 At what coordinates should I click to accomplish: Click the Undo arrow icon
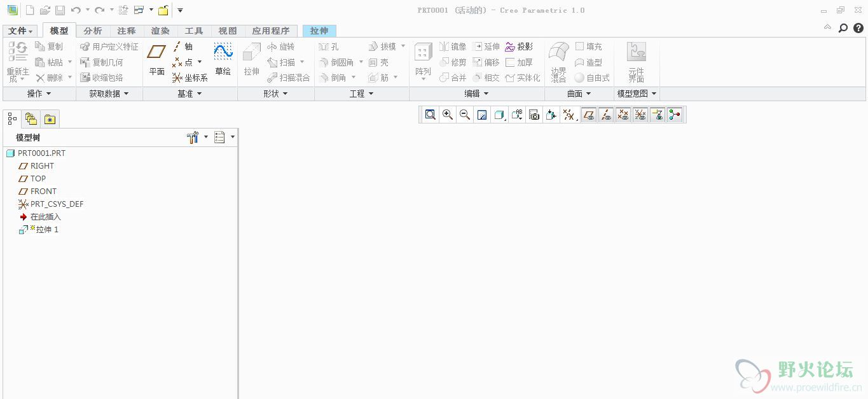pos(76,10)
